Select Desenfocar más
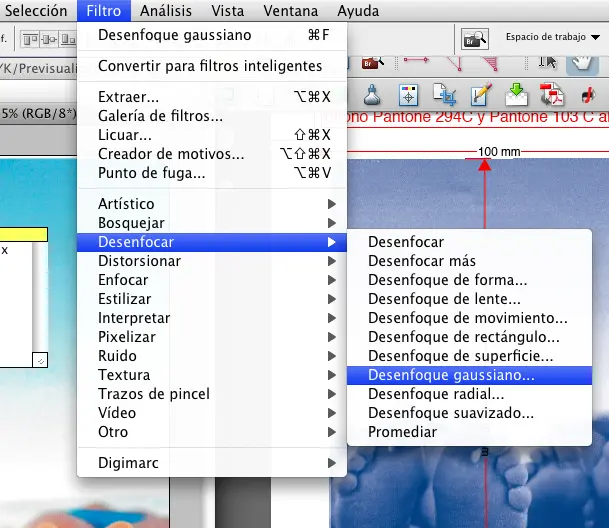Viewport: 609px width, 528px height. point(470,261)
